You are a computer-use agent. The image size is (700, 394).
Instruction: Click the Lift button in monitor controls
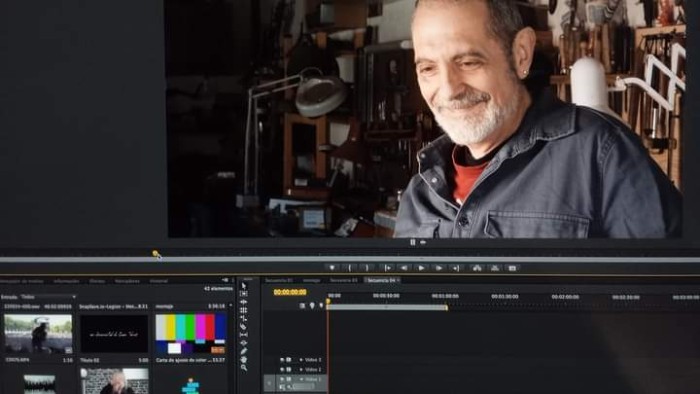coord(477,268)
